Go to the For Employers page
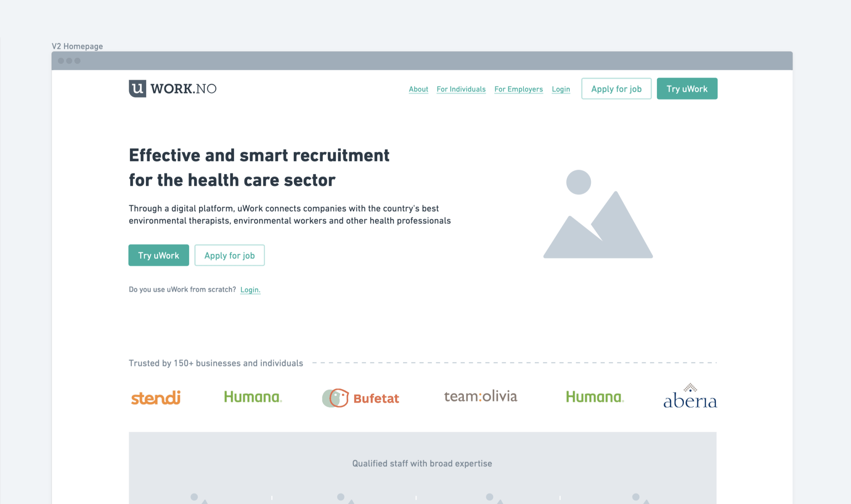851x504 pixels. (x=519, y=89)
